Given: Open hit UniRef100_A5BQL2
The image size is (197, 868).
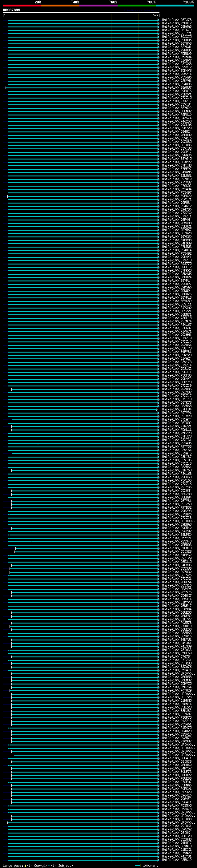Looking at the screenshot, I should (x=177, y=23).
